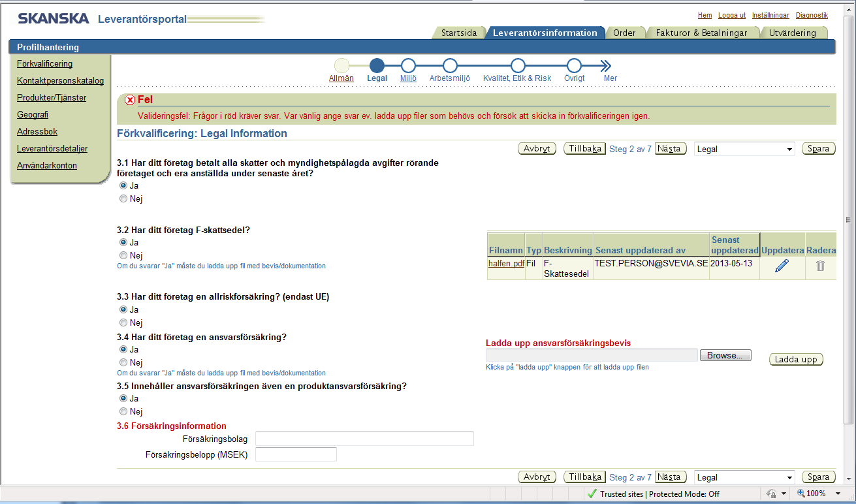Open the Diagnostik link
856x504 pixels.
tap(812, 15)
